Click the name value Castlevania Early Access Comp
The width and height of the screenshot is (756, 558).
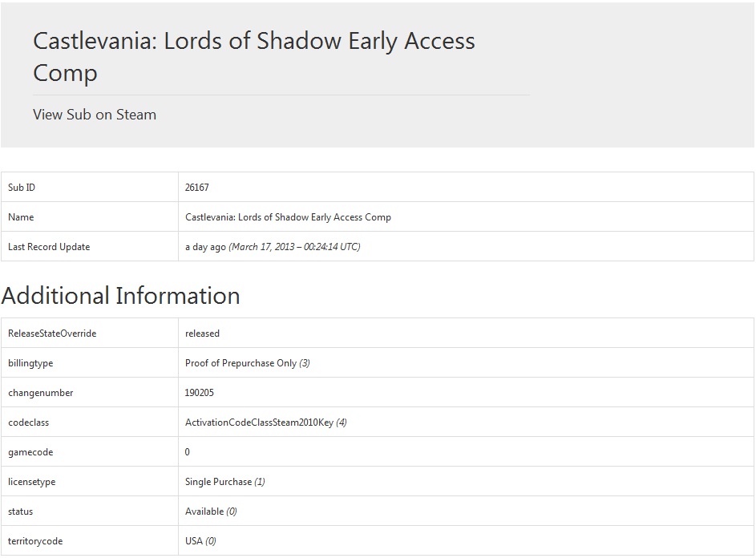[288, 217]
